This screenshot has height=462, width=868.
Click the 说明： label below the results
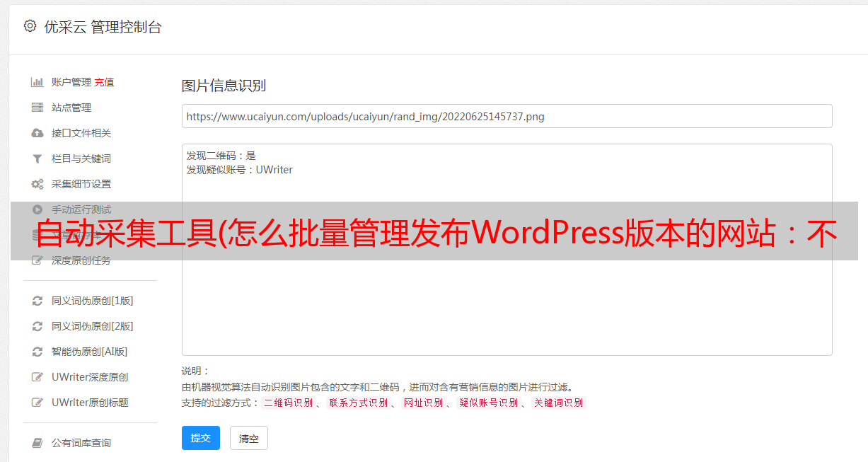[x=196, y=371]
